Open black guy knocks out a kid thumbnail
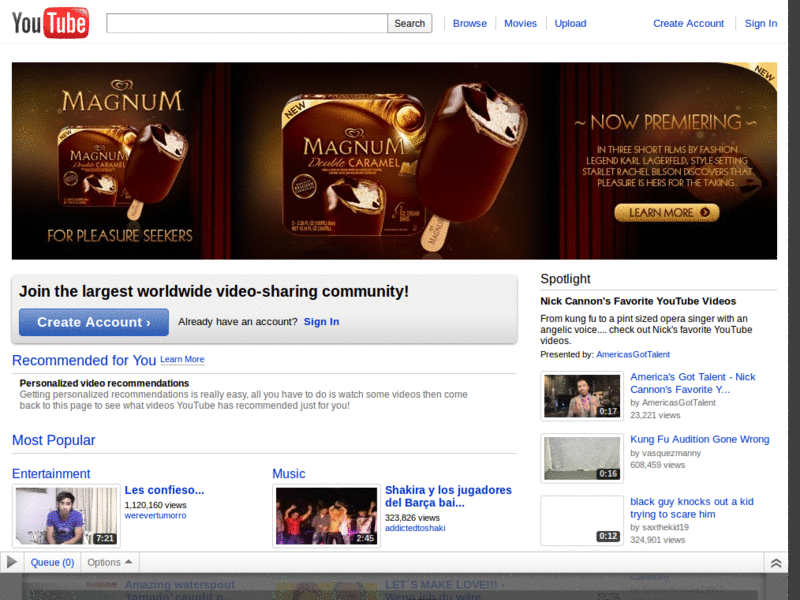Screen dimensions: 800x600 coord(582,520)
